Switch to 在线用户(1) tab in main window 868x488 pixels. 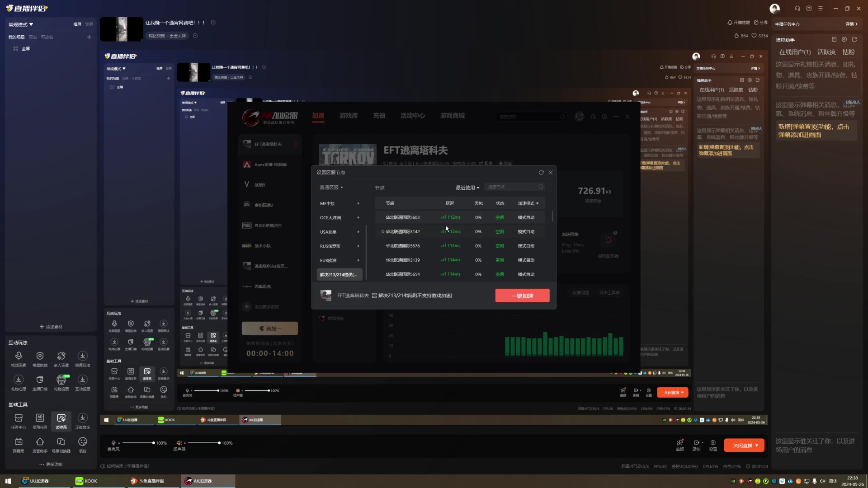[x=795, y=52]
